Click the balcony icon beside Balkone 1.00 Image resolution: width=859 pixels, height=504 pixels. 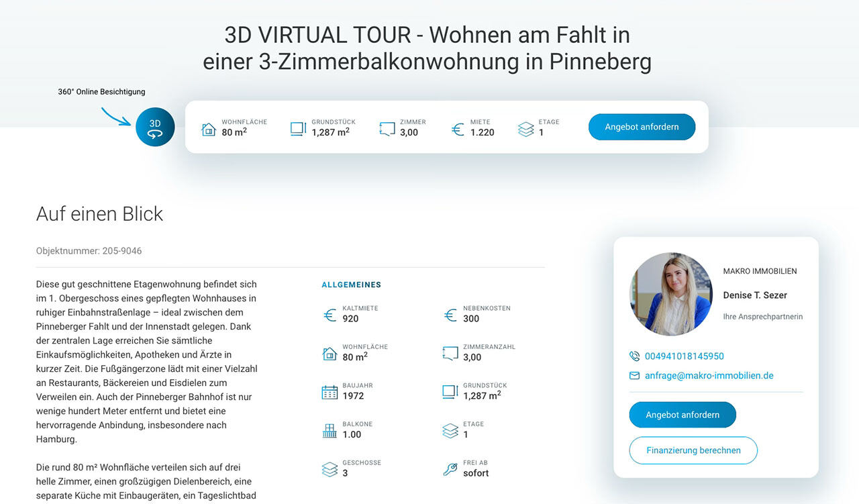click(x=330, y=430)
